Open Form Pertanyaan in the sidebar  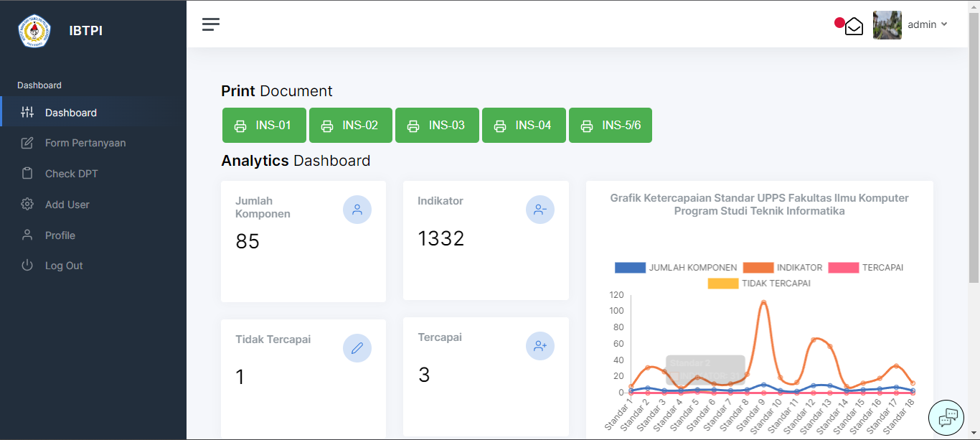tap(85, 143)
